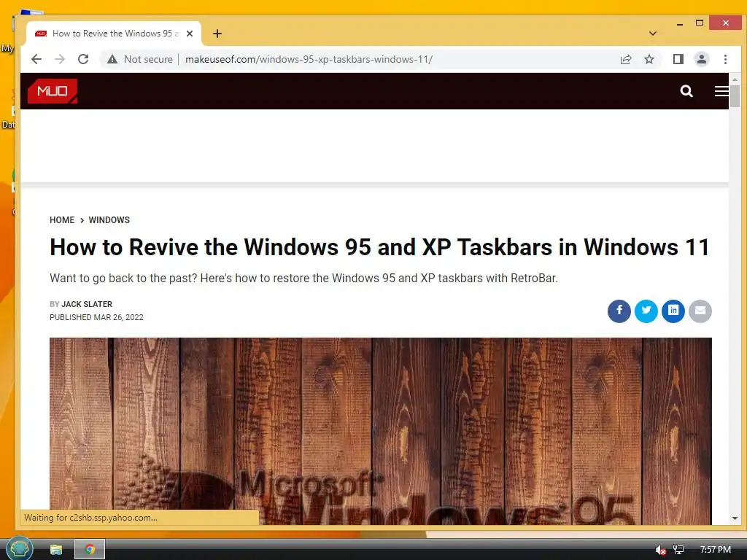This screenshot has width=747, height=560.
Task: Go back with the browser back arrow
Action: click(x=36, y=59)
